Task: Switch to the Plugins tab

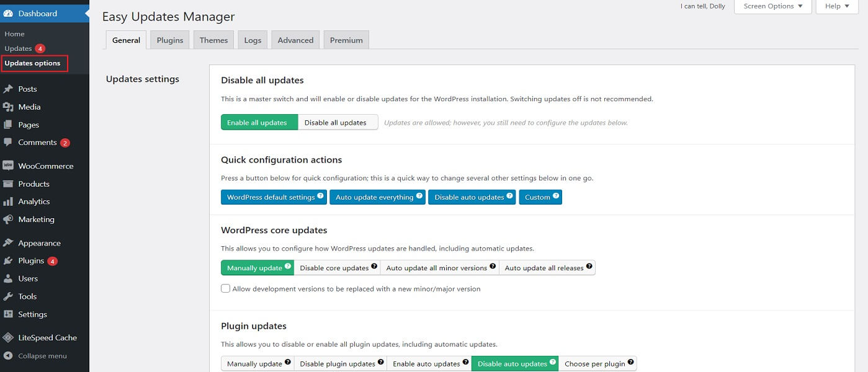Action: click(x=170, y=40)
